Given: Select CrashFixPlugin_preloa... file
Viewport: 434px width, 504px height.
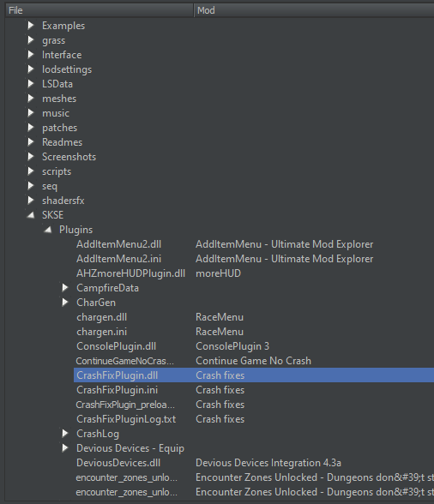Looking at the screenshot, I should pos(125,405).
